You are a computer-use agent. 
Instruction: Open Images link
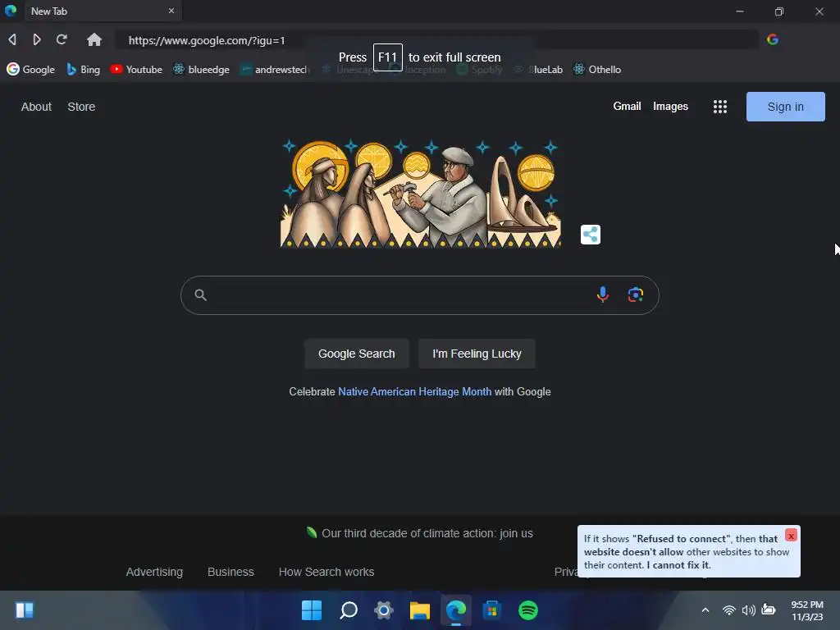point(670,106)
